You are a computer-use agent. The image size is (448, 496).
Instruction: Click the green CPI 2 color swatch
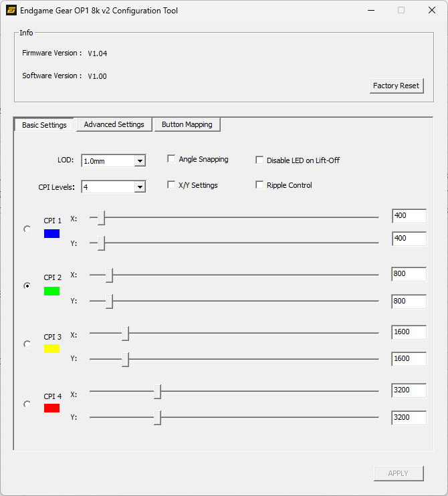coord(51,291)
